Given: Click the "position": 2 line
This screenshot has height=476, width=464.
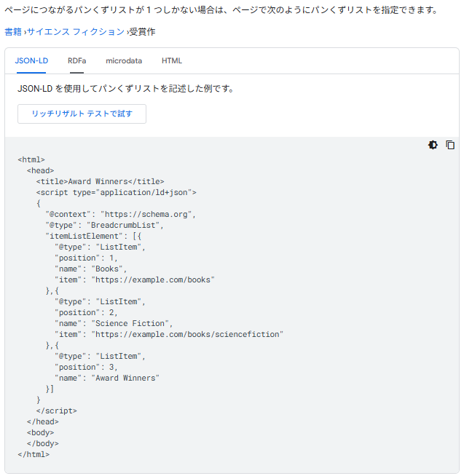Looking at the screenshot, I should (86, 313).
